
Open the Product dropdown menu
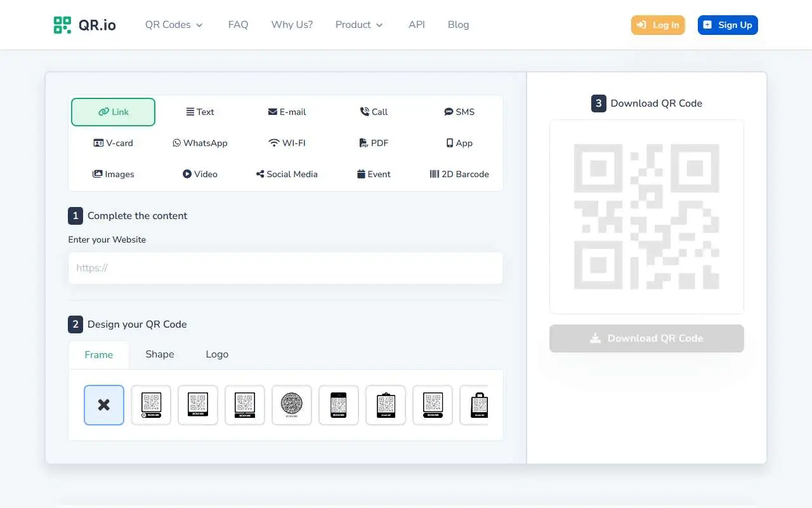tap(359, 25)
